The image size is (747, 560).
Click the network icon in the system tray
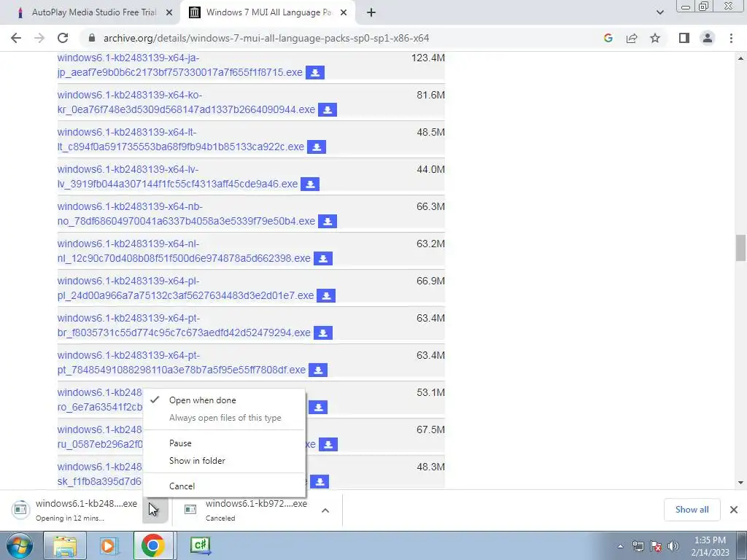click(638, 546)
